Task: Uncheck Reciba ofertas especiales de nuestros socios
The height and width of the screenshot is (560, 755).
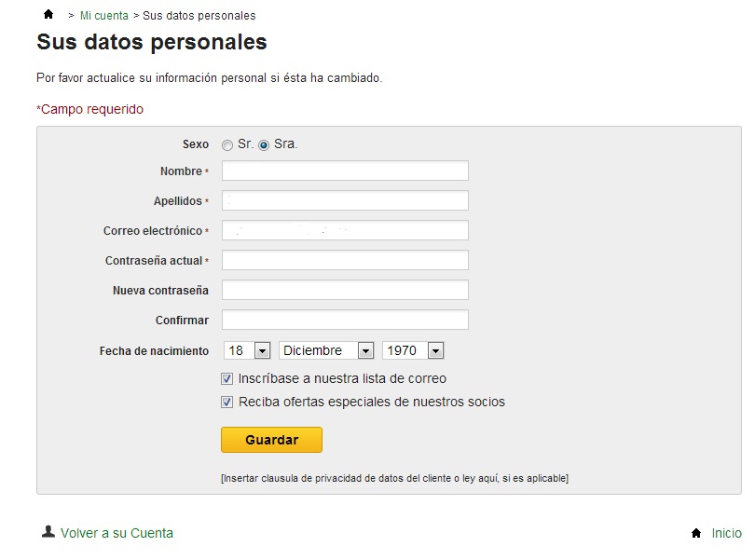Action: point(227,403)
